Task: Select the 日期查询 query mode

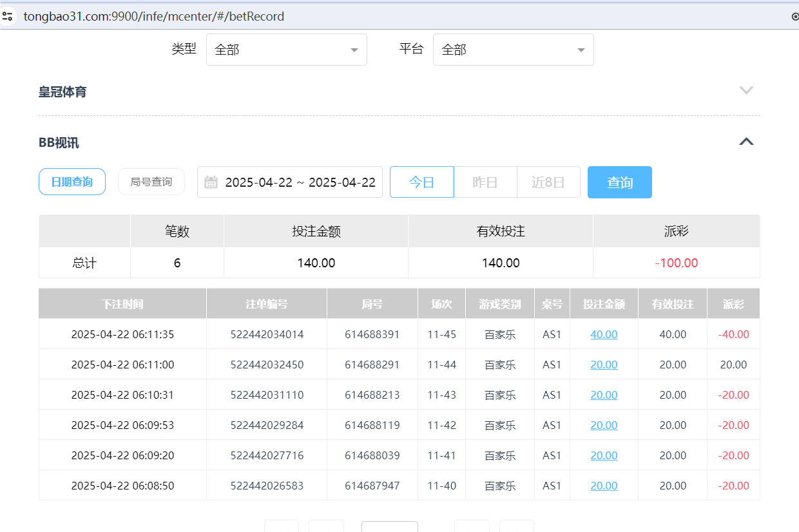Action: click(x=72, y=182)
